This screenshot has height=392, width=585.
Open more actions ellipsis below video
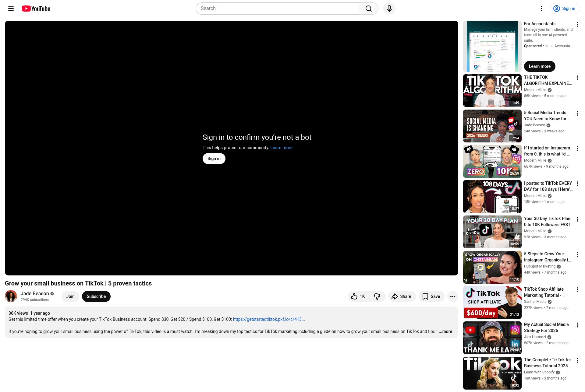453,296
